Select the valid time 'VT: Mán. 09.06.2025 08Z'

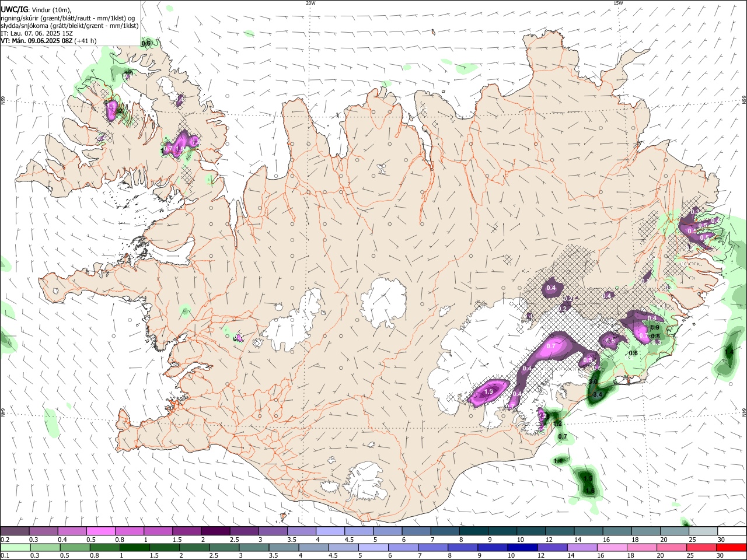[x=37, y=41]
